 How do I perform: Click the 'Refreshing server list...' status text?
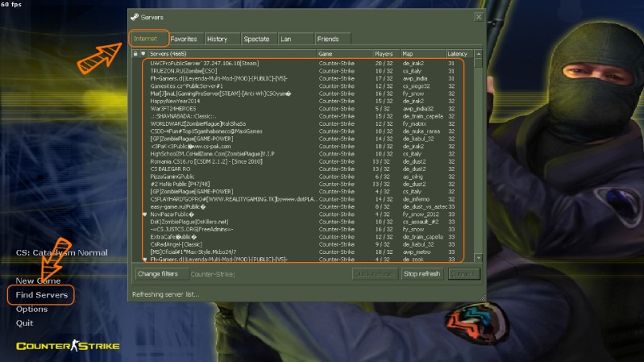point(165,294)
